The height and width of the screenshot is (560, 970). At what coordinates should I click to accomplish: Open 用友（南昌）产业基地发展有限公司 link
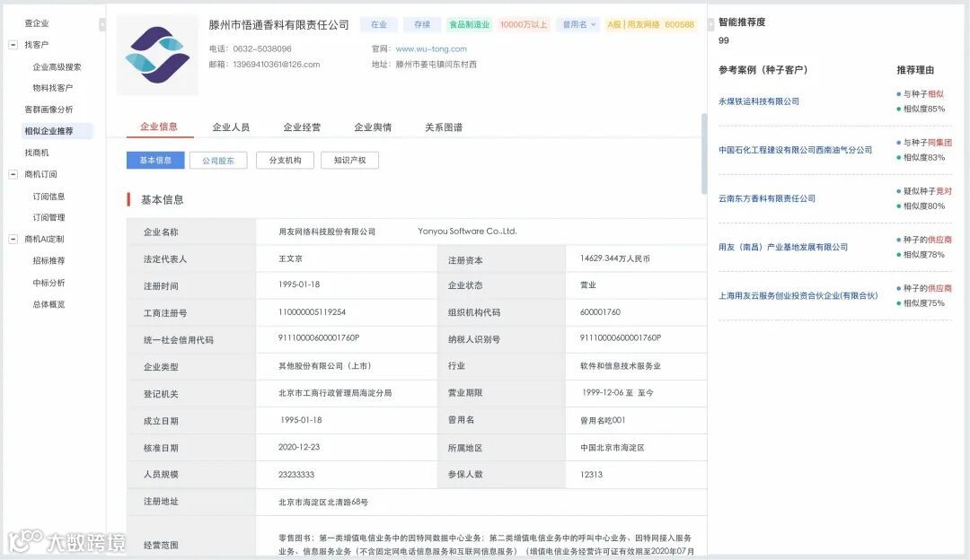click(x=783, y=247)
